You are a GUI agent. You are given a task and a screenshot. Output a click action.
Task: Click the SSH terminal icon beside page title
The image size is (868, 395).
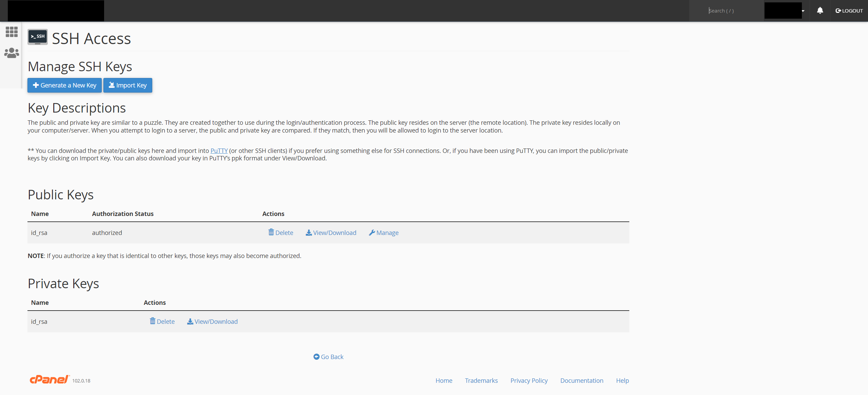38,37
